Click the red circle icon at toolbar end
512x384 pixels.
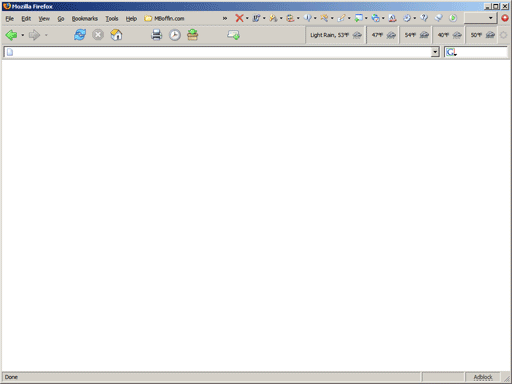[x=505, y=18]
